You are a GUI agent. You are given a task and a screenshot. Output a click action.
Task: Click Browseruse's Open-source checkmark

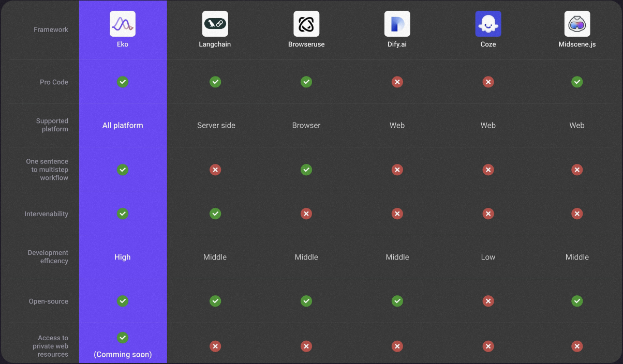[306, 301]
